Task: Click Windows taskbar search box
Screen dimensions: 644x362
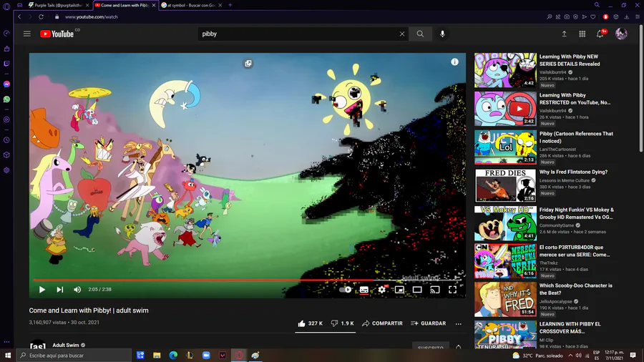Action: click(x=74, y=356)
